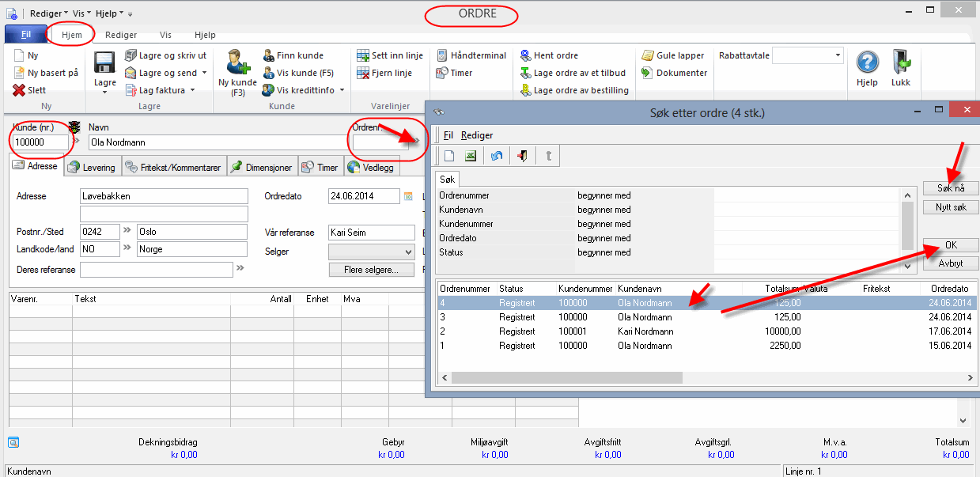Click the Flere selgere... button
The image size is (980, 477).
[372, 270]
